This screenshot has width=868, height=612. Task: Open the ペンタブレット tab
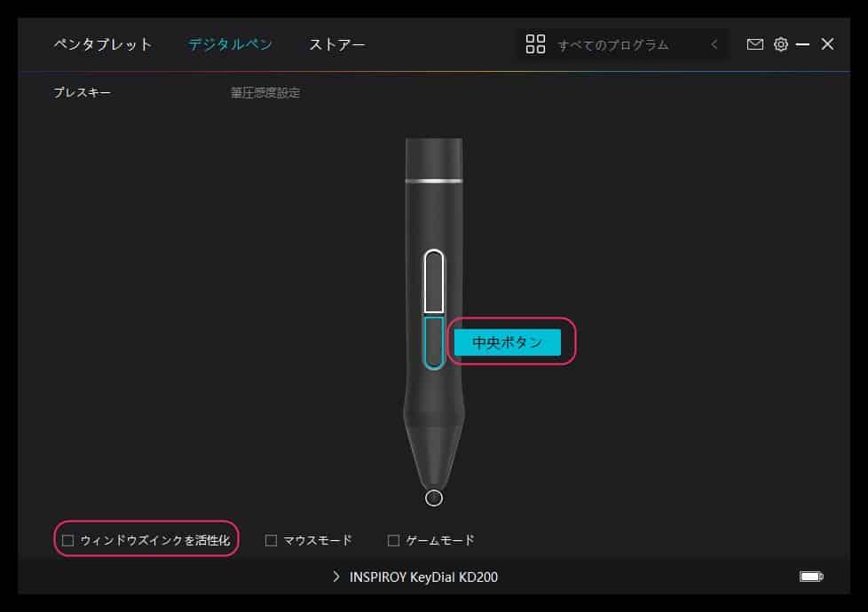[103, 44]
